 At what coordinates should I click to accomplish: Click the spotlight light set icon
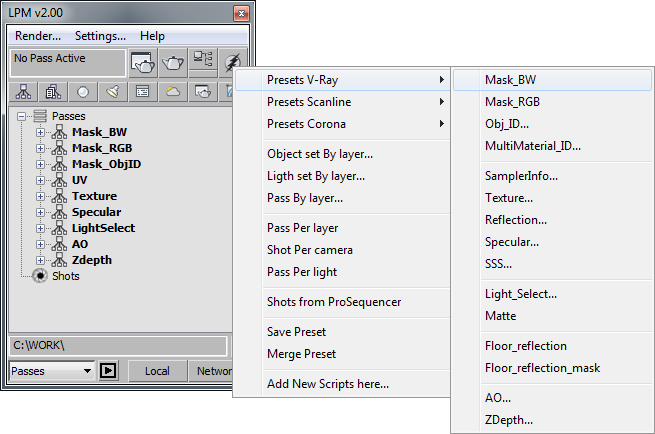(x=113, y=92)
